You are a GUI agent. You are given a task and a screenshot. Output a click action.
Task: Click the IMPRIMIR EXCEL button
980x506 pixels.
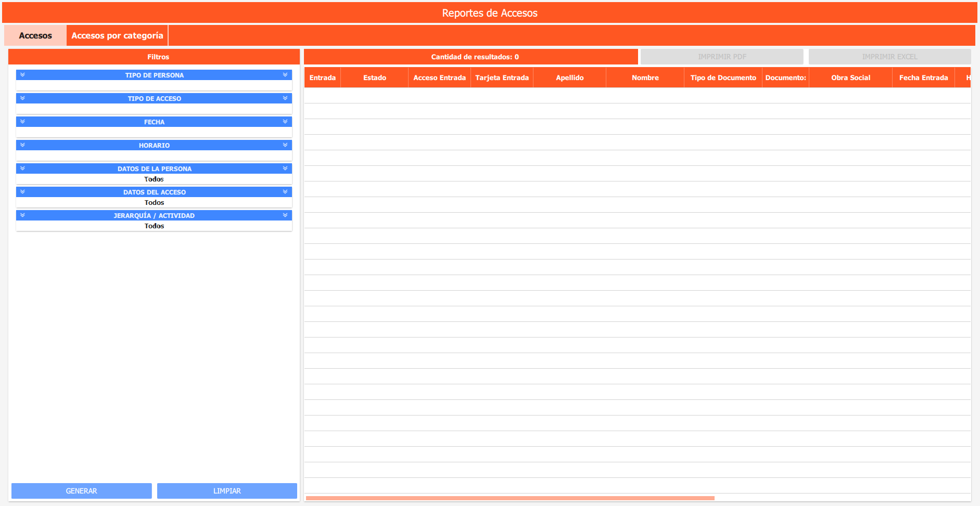coord(889,57)
